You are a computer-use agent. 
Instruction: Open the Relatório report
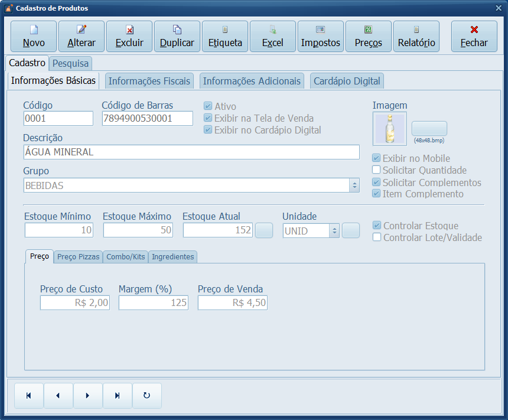416,37
